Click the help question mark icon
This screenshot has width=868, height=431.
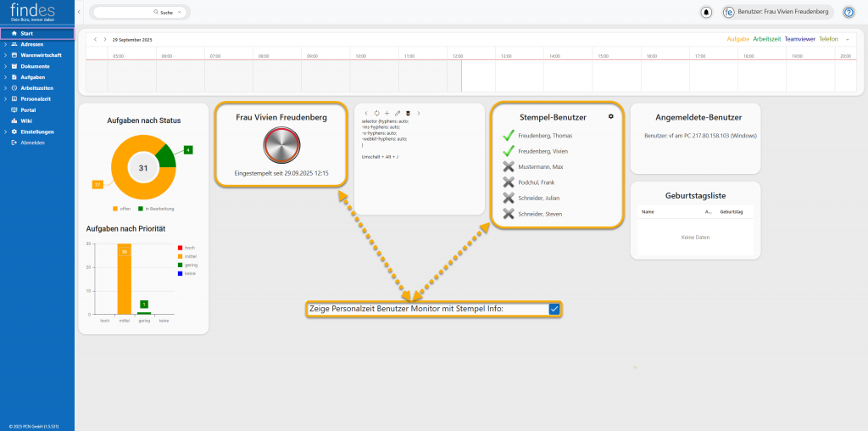[x=848, y=12]
